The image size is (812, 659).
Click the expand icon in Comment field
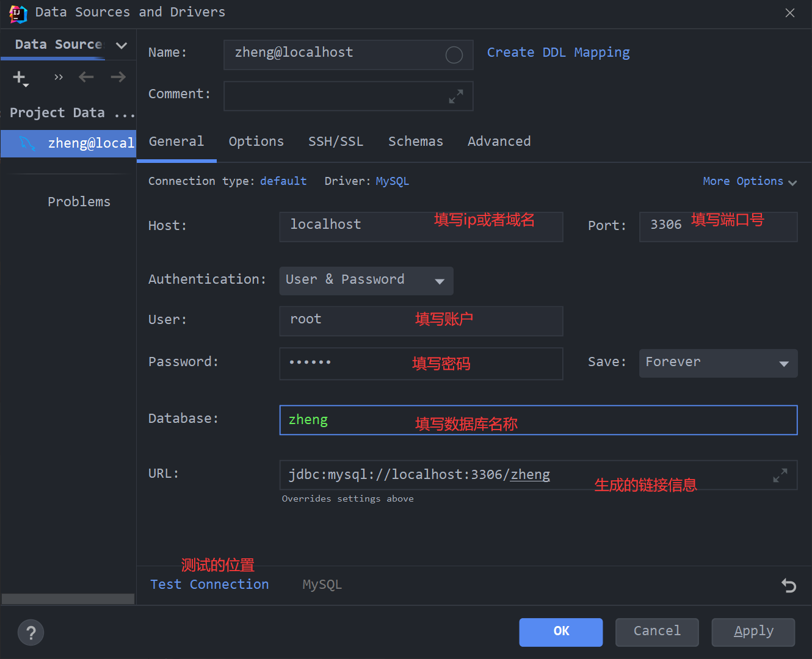(456, 96)
